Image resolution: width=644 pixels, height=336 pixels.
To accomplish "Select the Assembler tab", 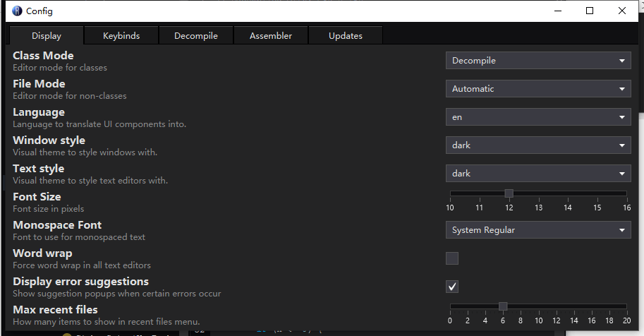I will click(x=271, y=36).
